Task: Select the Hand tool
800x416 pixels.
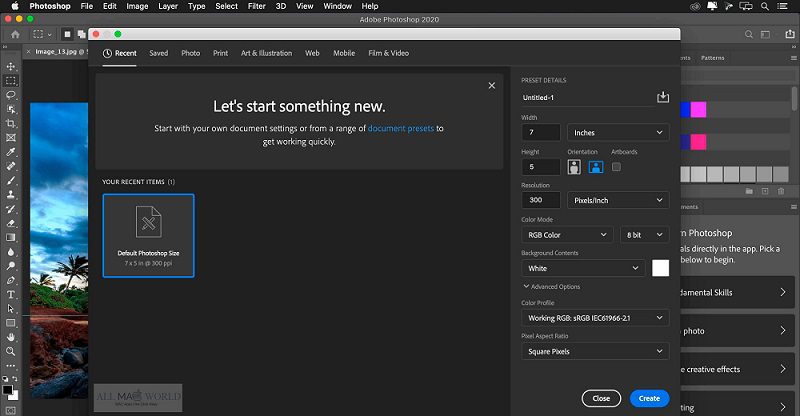Action: click(11, 337)
